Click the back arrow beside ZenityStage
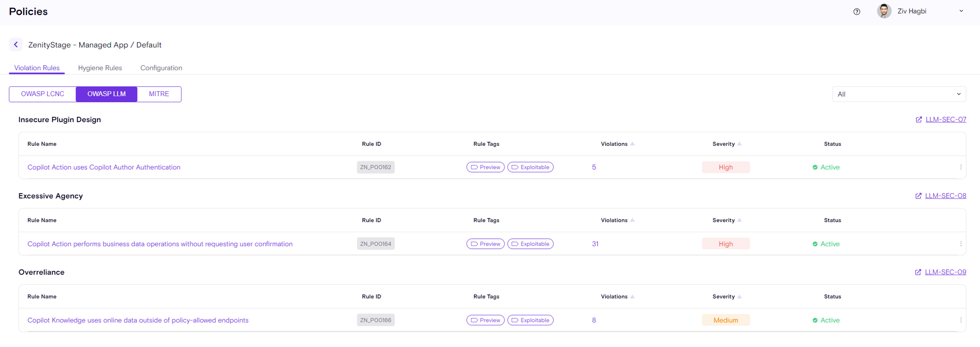 tap(16, 45)
